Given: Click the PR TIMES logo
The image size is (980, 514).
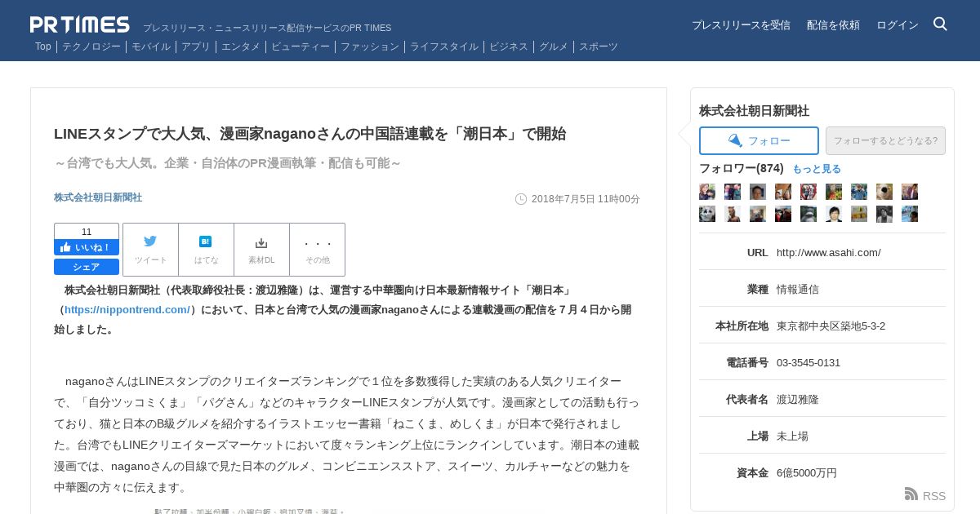Looking at the screenshot, I should pyautogui.click(x=80, y=24).
